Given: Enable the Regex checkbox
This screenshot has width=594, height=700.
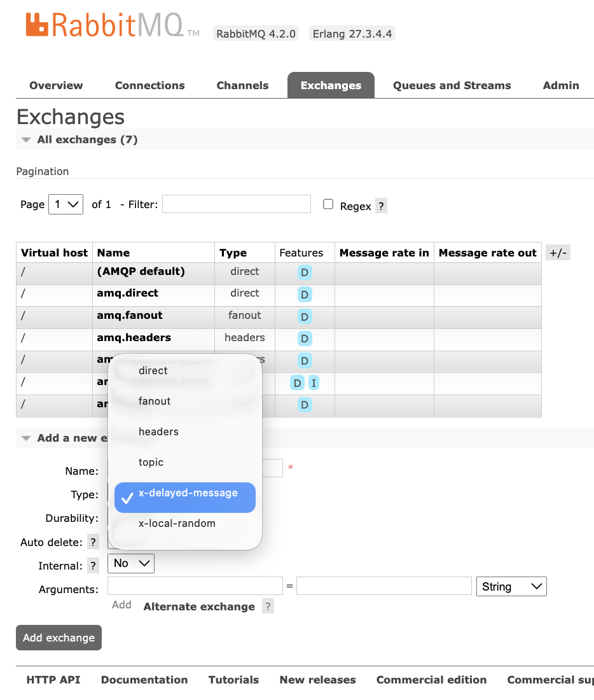Looking at the screenshot, I should (328, 203).
